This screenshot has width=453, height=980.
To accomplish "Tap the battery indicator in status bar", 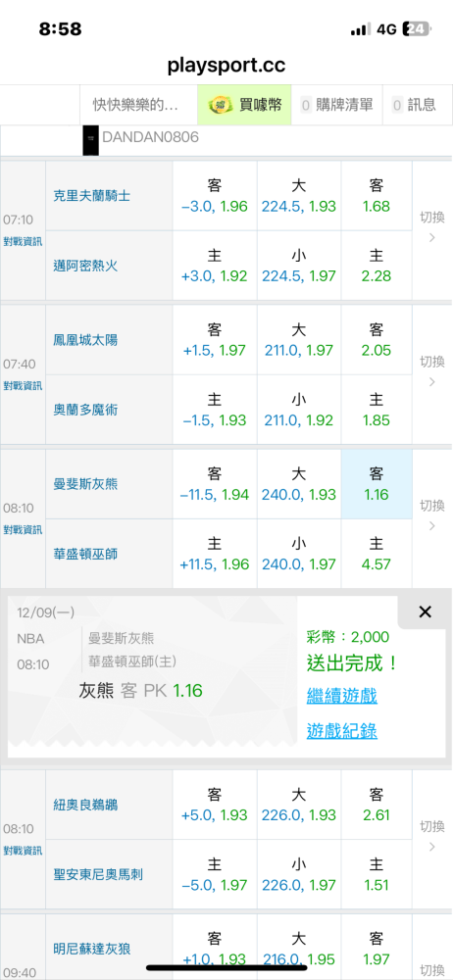I will click(x=417, y=28).
